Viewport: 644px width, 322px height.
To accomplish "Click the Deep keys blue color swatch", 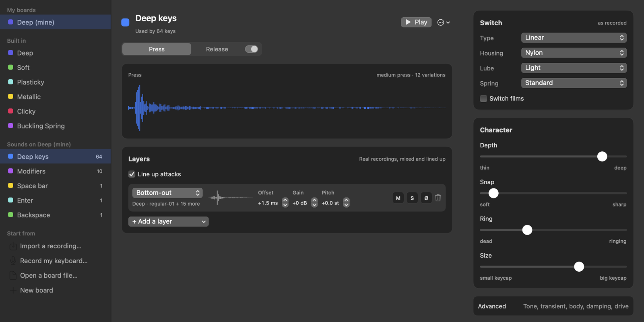I will pyautogui.click(x=125, y=22).
